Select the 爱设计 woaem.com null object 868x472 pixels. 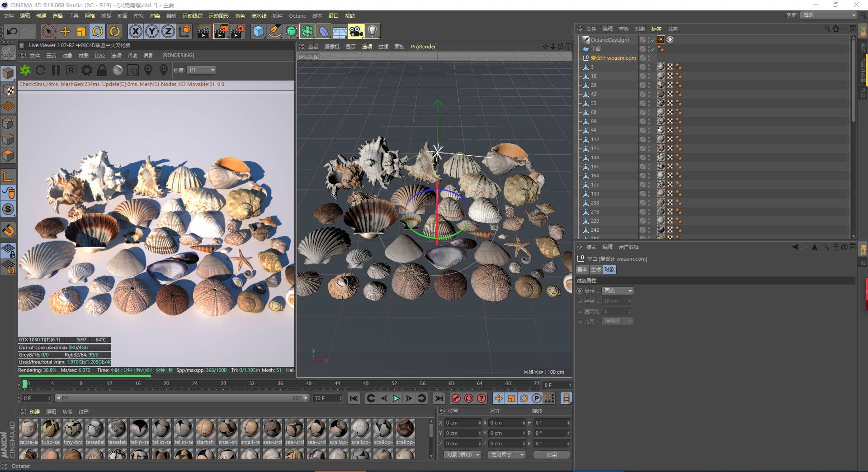click(x=613, y=58)
